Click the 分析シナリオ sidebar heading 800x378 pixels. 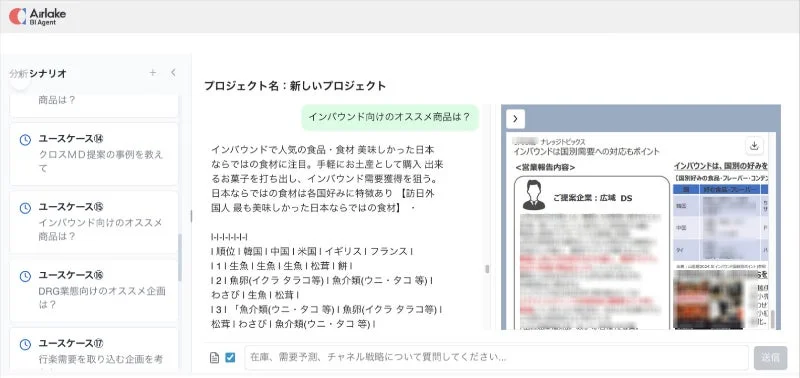[x=38, y=73]
